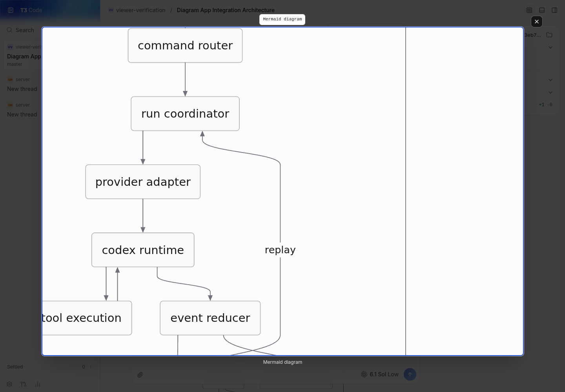565x392 pixels.
Task: Click the right-side panel toggle in the header
Action: click(x=554, y=10)
